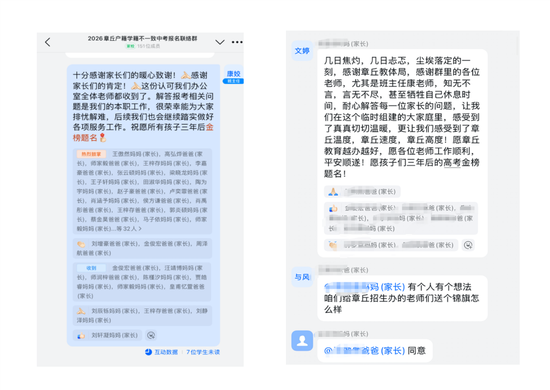Open 互动数据 interaction data link

click(162, 352)
